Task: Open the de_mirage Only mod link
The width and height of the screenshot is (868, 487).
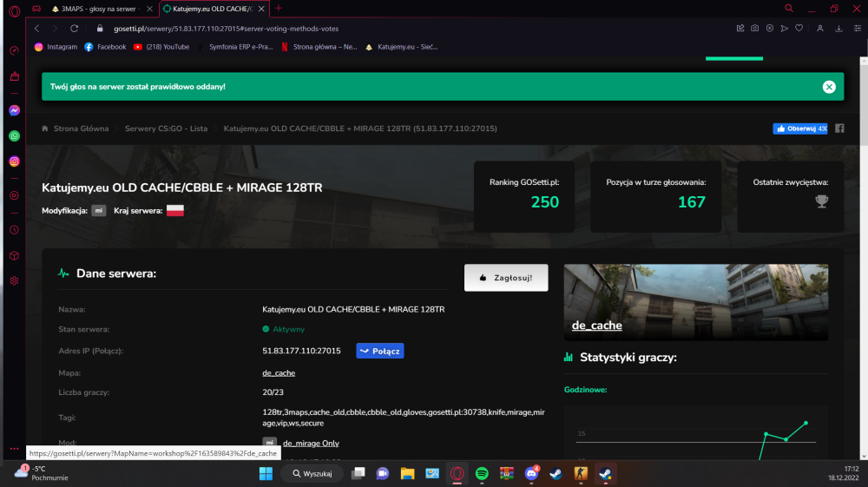Action: [x=311, y=444]
